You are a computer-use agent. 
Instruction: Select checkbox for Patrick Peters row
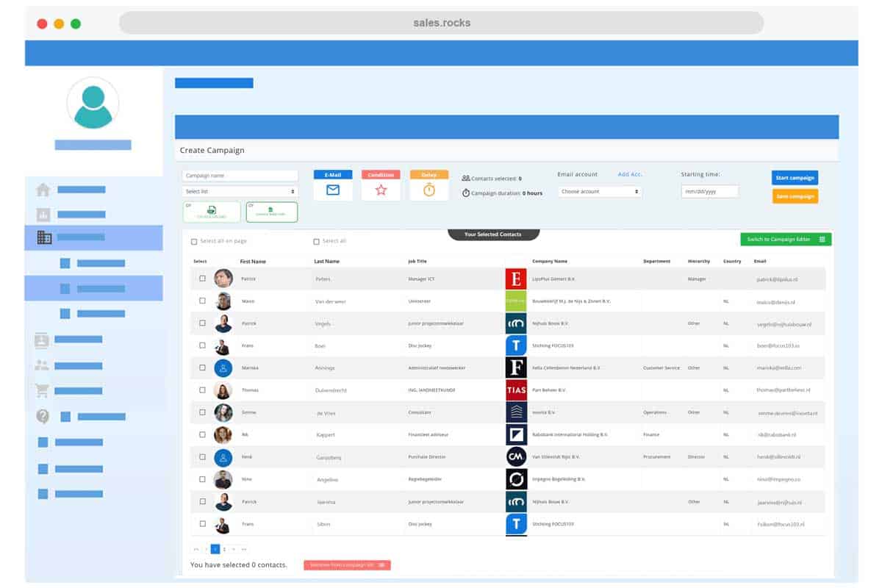point(203,279)
